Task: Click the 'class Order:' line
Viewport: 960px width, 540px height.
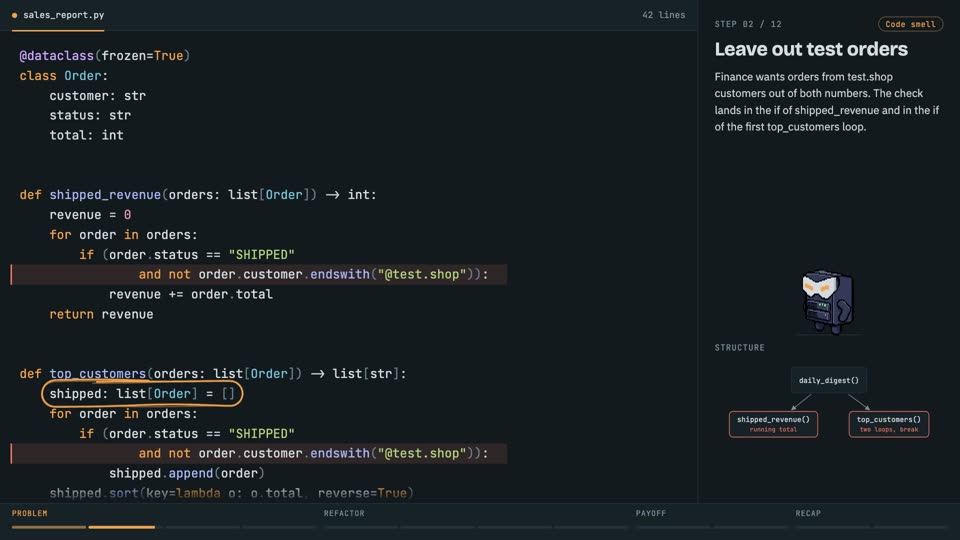Action: point(64,76)
